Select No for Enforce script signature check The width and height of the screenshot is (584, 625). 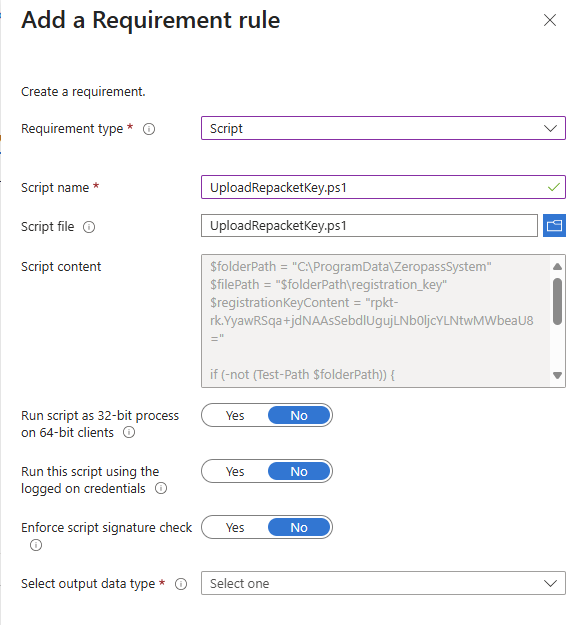click(299, 527)
